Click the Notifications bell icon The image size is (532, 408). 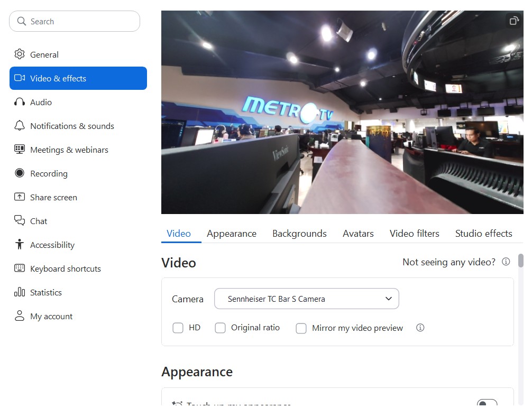click(20, 125)
